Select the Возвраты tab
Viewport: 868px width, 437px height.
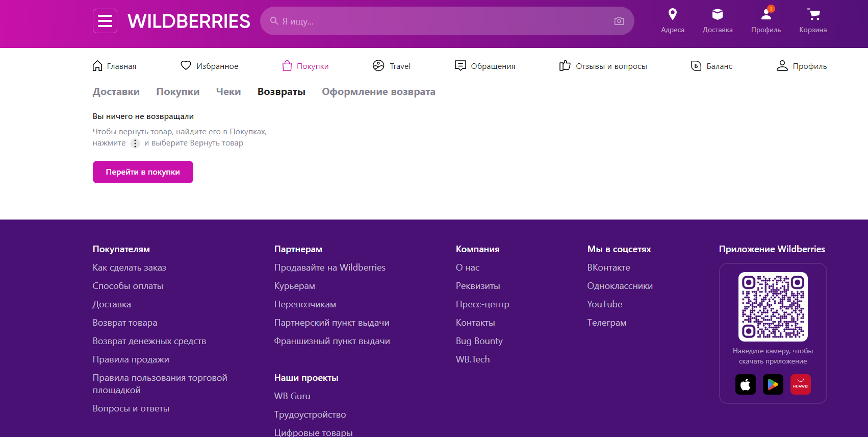[x=282, y=92]
